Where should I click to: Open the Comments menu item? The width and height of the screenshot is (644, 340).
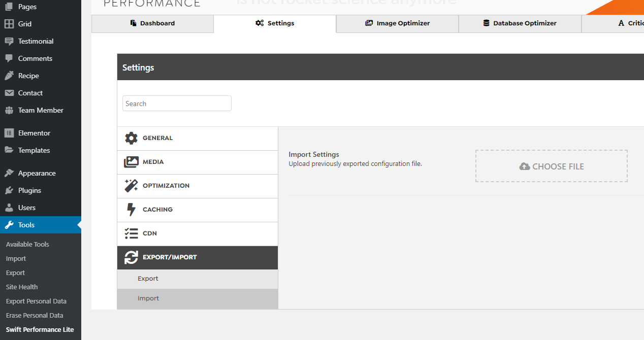point(41,58)
